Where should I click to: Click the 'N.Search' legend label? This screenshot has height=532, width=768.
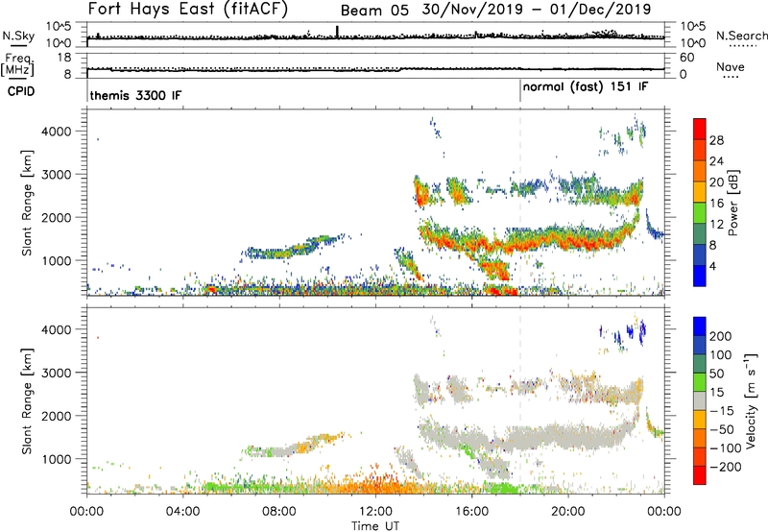tap(741, 36)
